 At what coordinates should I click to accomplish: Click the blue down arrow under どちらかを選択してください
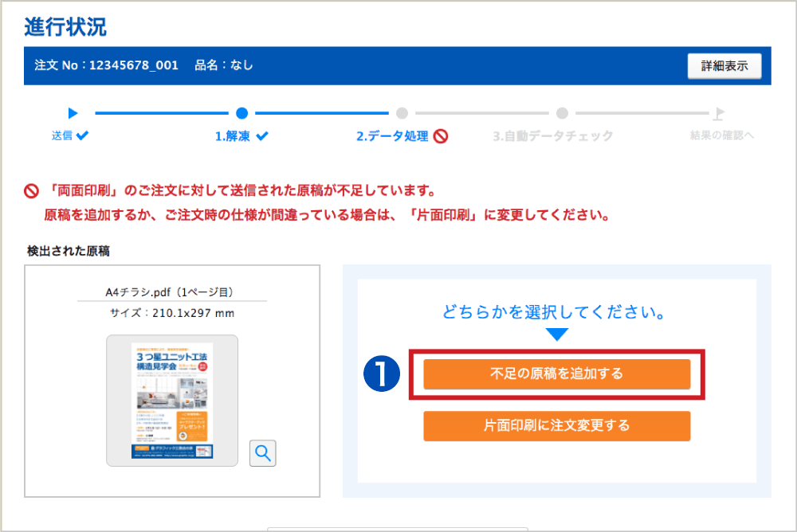tap(556, 334)
